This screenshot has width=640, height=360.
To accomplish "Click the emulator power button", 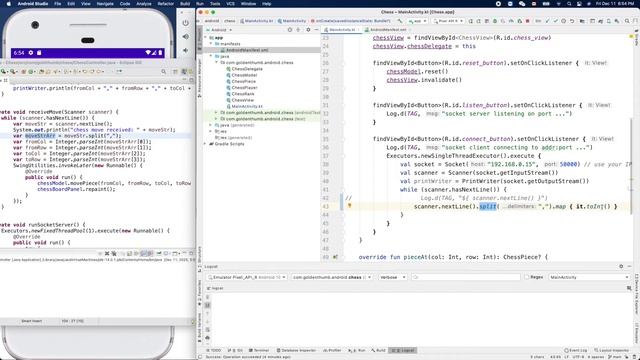I will coord(186,23).
